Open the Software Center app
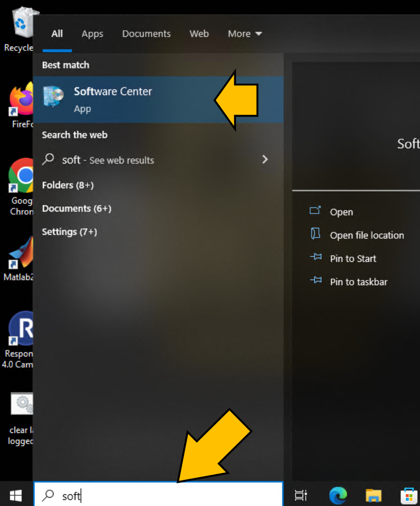This screenshot has width=420, height=506. click(x=113, y=98)
